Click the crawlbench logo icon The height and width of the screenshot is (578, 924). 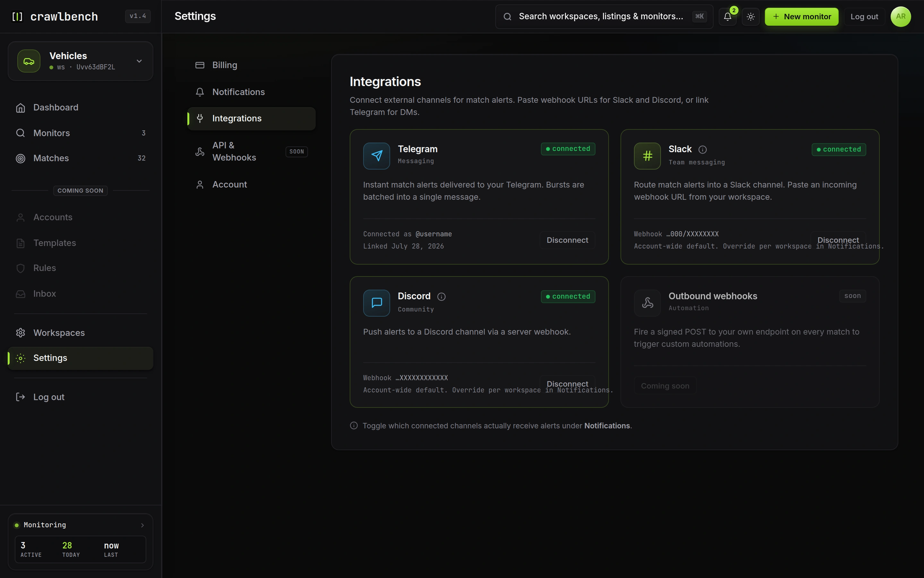[17, 16]
